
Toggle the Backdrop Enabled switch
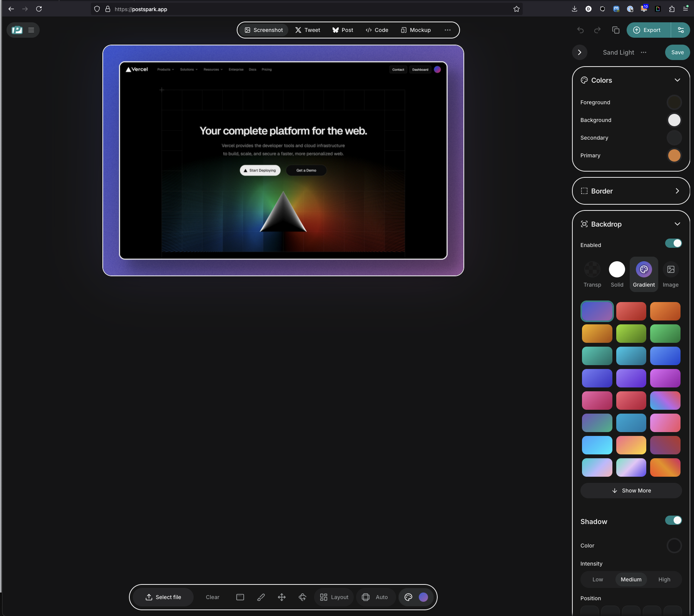pos(673,244)
